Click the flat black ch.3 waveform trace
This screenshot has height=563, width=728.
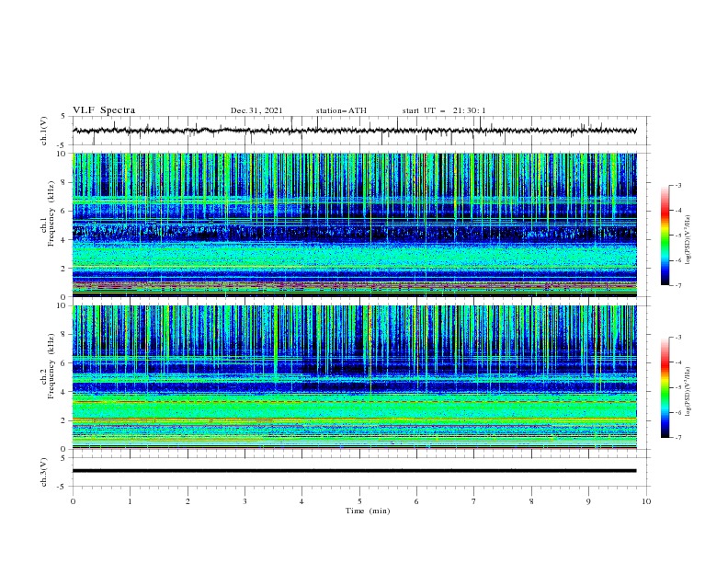tap(354, 471)
